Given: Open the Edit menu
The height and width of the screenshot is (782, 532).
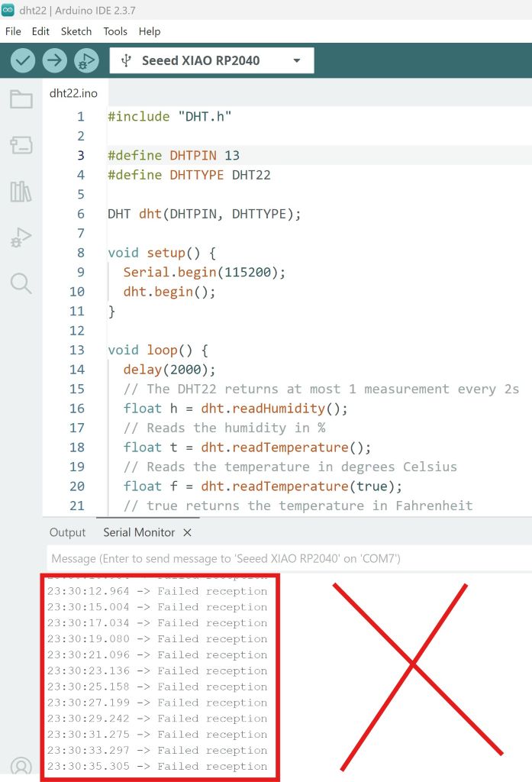Looking at the screenshot, I should tap(40, 31).
